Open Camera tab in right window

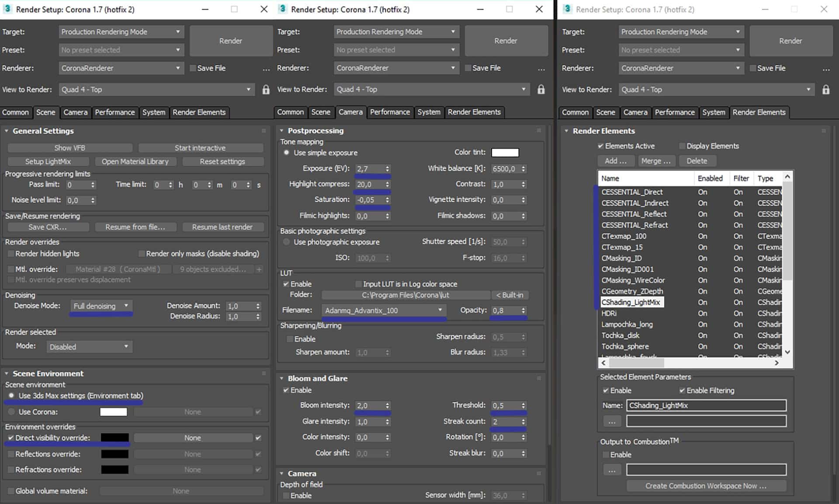point(635,112)
